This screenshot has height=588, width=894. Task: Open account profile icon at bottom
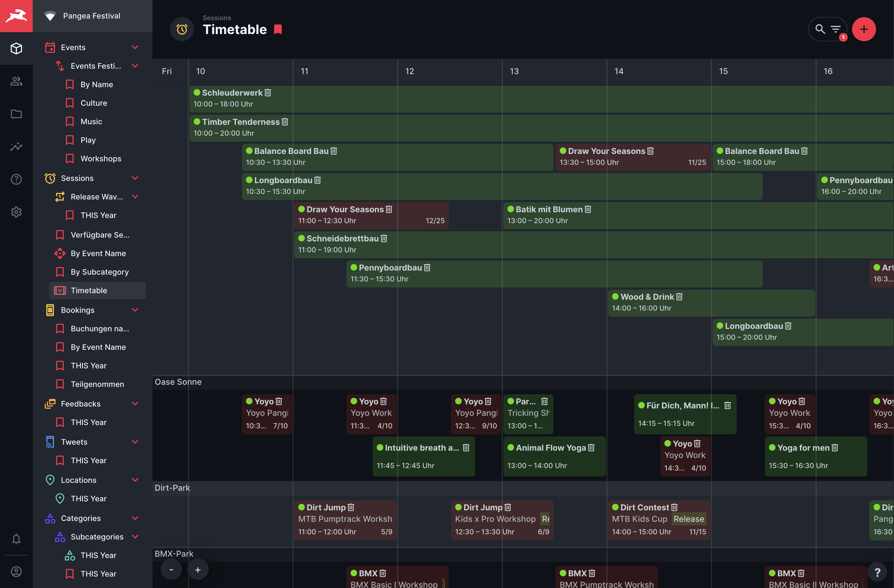16,571
